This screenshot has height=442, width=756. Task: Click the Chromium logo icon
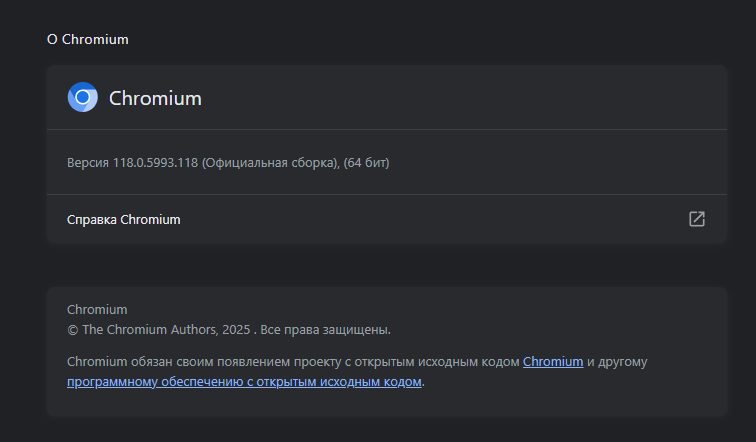click(82, 98)
